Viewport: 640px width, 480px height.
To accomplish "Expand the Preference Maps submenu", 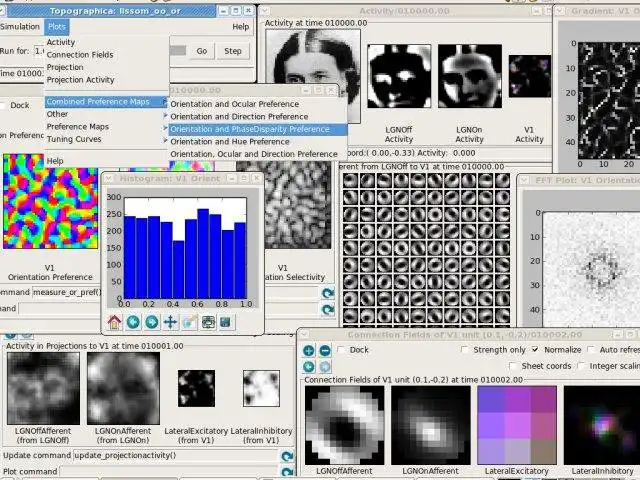I will point(78,127).
